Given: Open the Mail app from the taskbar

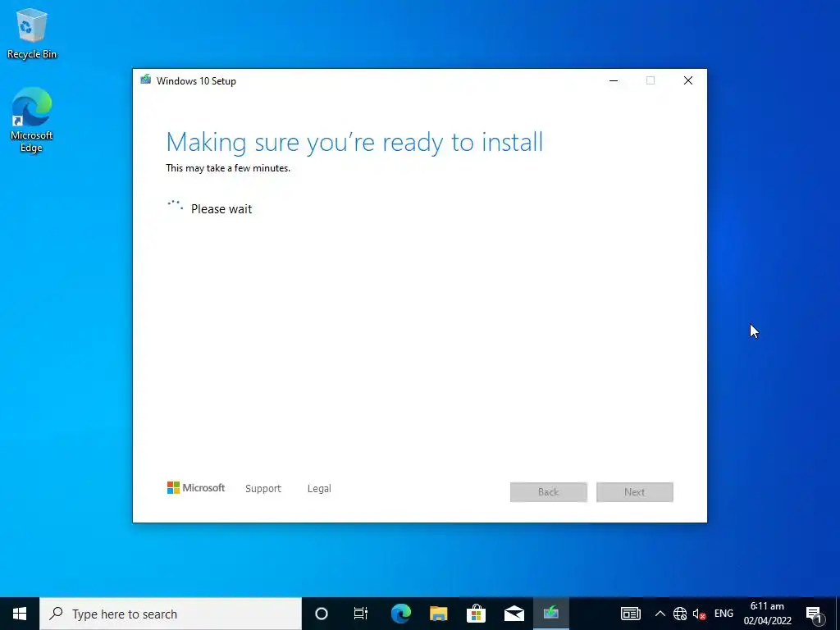Looking at the screenshot, I should click(x=514, y=614).
